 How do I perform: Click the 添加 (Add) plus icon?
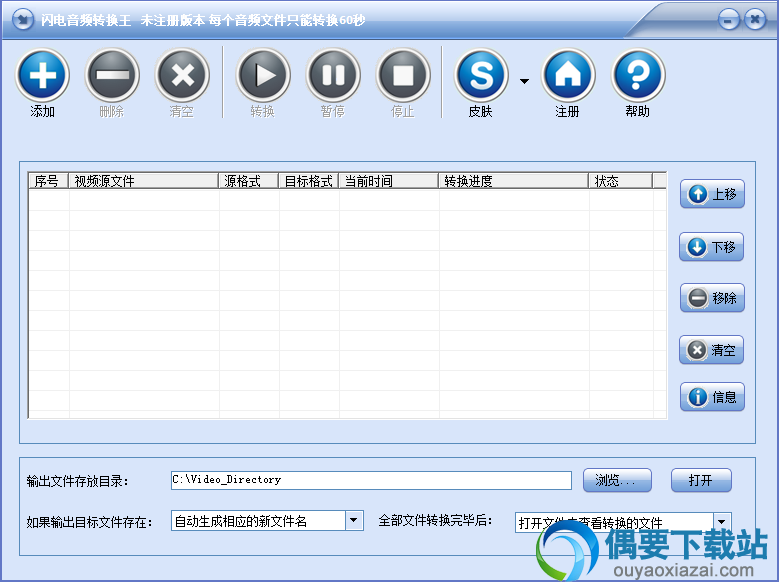[42, 76]
